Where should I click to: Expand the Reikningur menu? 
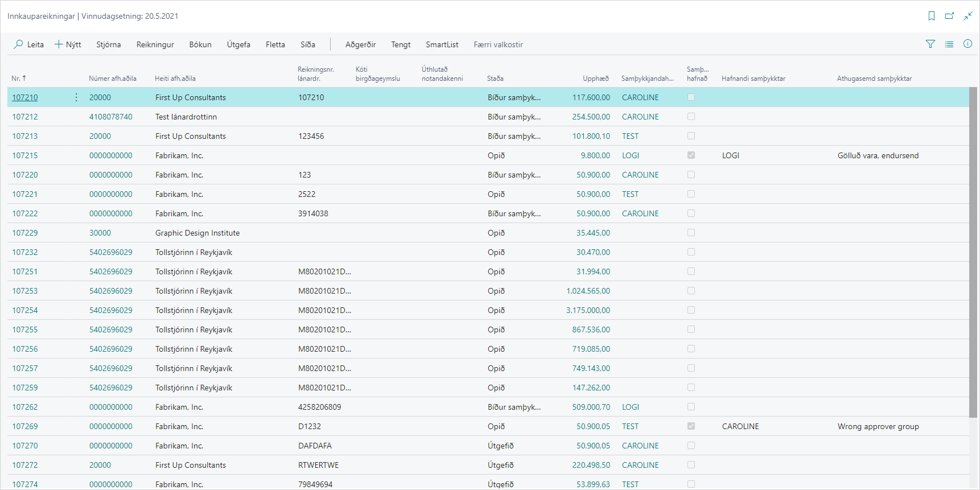155,44
